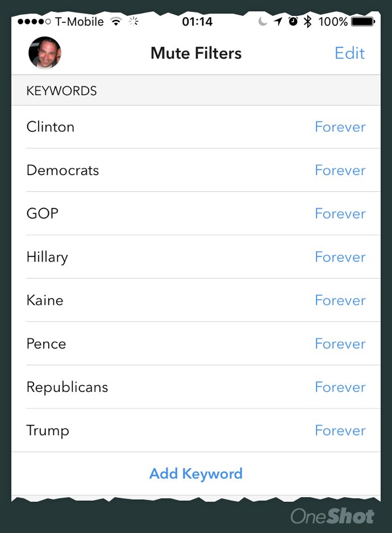Tap the Bluetooth status icon
The height and width of the screenshot is (533, 392).
coord(308,22)
